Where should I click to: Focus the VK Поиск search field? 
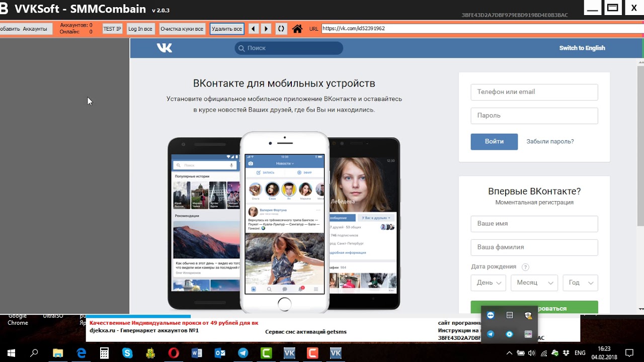[x=289, y=48]
